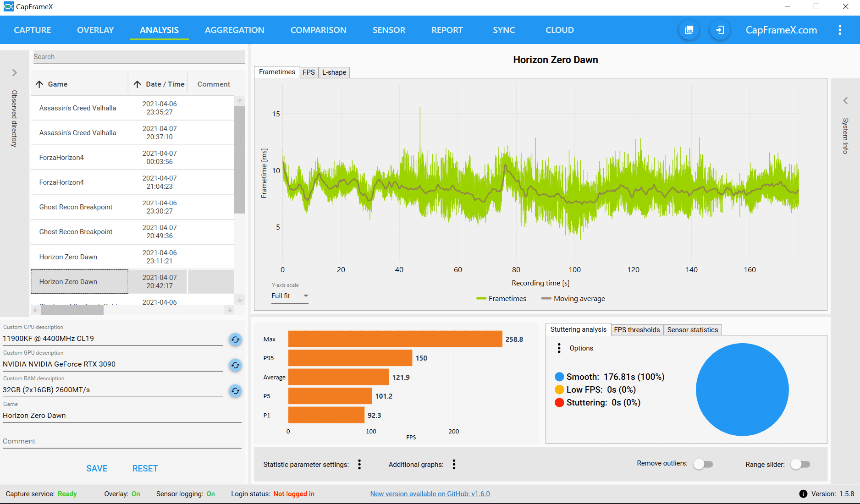Select the Frametimes graph tab
This screenshot has width=860, height=504.
(x=277, y=72)
